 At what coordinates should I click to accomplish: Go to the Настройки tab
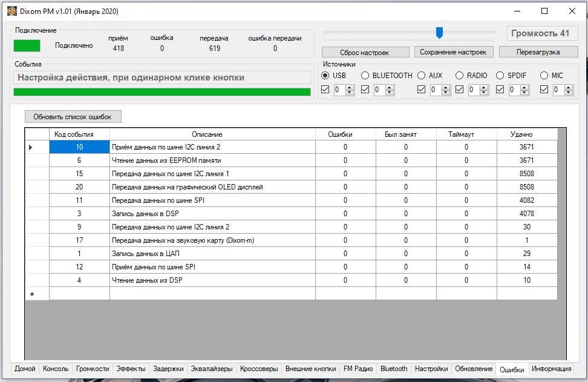coord(431,369)
